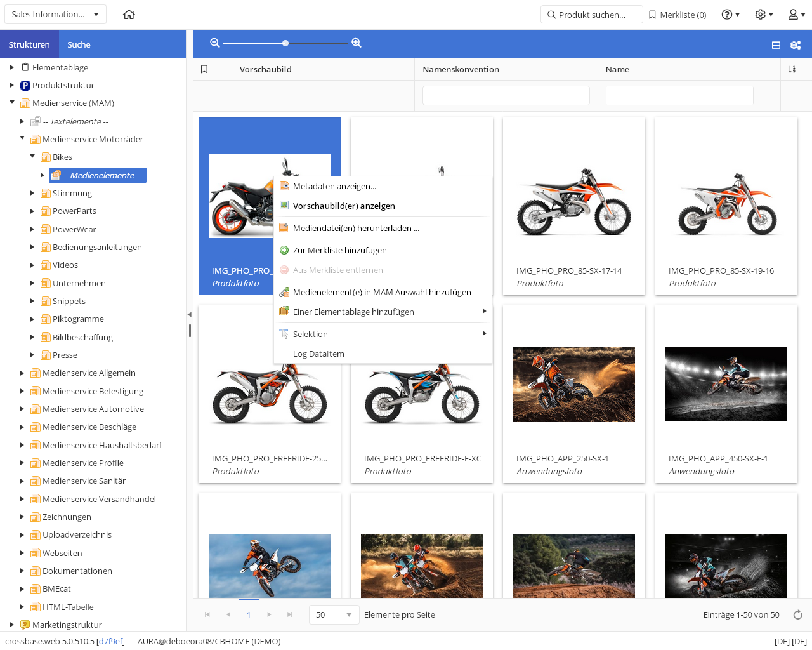
Task: Expand the Marketingstruktur tree node
Action: [x=11, y=625]
